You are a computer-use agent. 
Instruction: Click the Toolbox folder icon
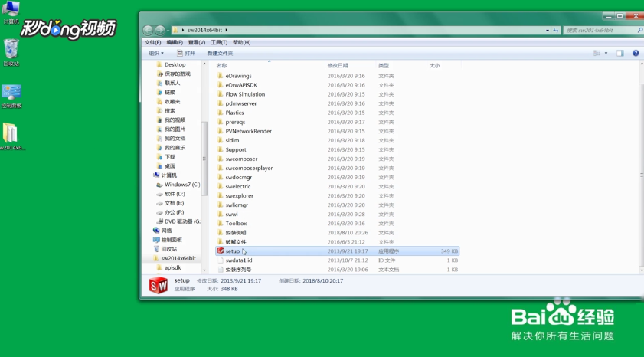221,224
